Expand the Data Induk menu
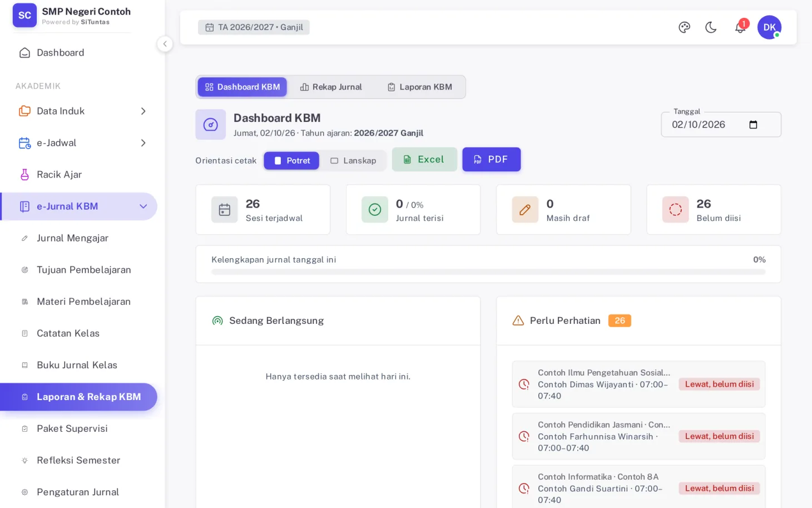Viewport: 812px width, 508px height. coord(79,111)
